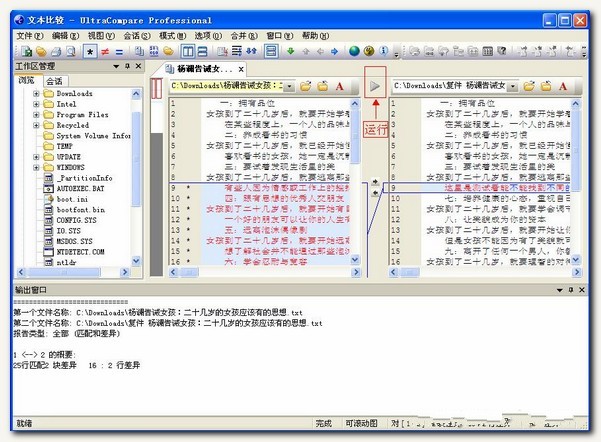The image size is (601, 442).
Task: Open the 文件 menu
Action: coord(29,36)
